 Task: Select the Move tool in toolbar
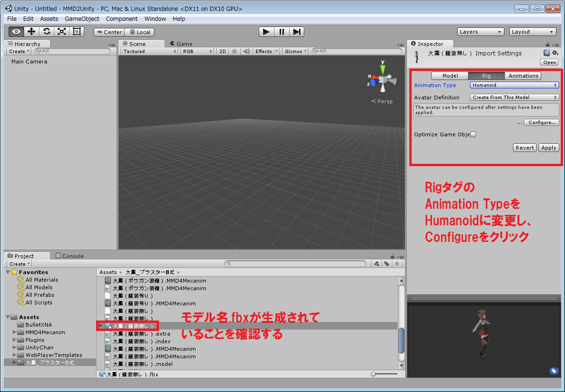(31, 32)
